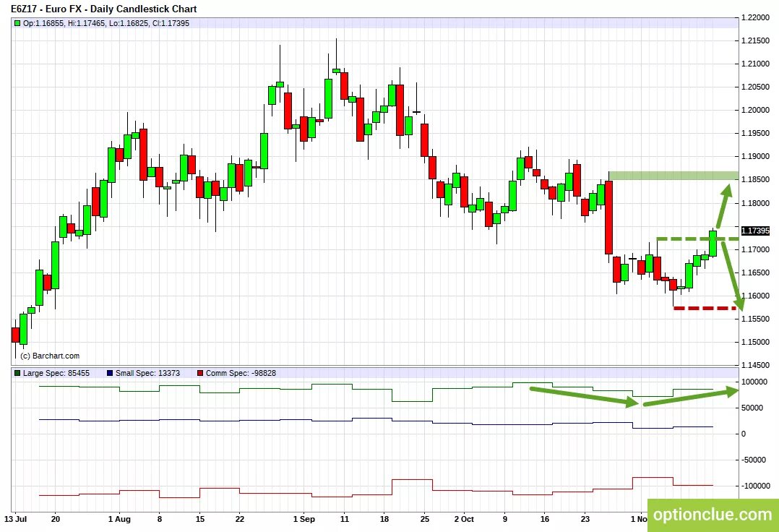This screenshot has height=532, width=779.
Task: Click the 1.19500 price axis label
Action: click(x=755, y=134)
